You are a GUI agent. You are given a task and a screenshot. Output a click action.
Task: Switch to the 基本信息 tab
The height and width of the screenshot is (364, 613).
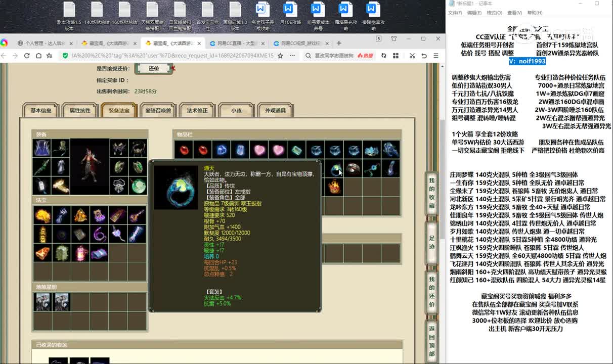click(41, 110)
